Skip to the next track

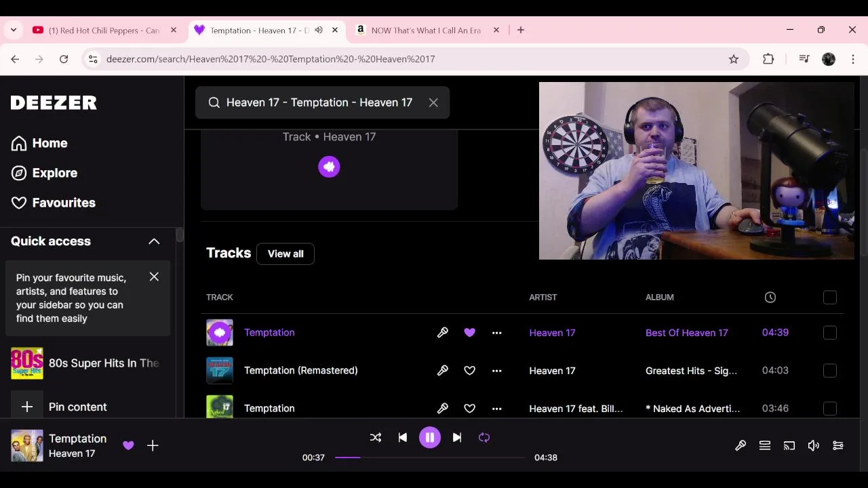[x=457, y=438]
